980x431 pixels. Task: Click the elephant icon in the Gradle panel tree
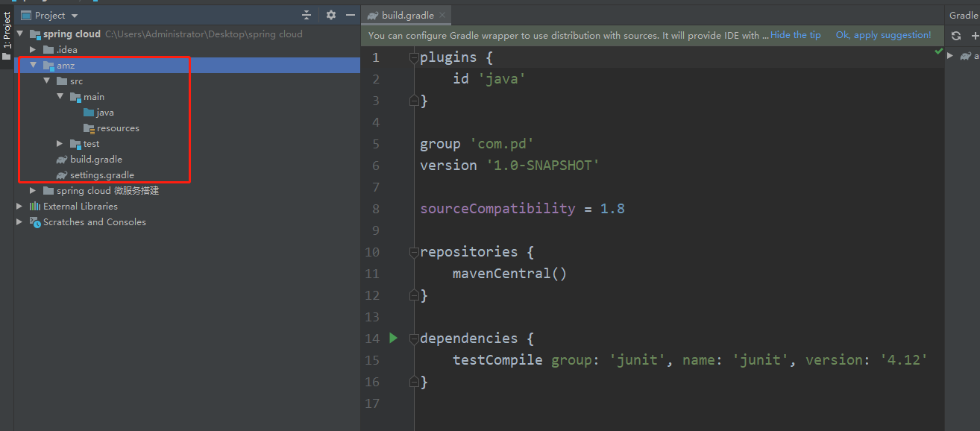[966, 56]
